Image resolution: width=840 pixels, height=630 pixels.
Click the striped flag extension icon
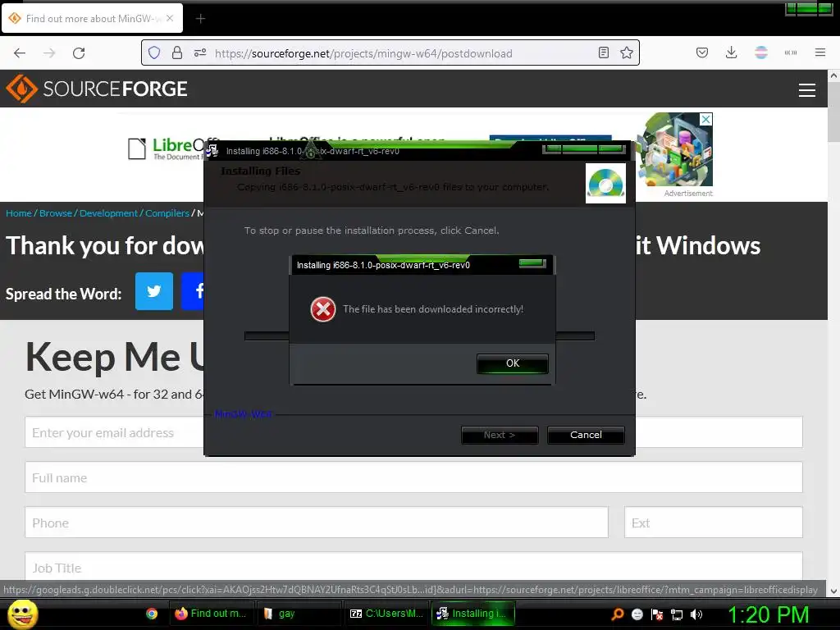point(760,52)
